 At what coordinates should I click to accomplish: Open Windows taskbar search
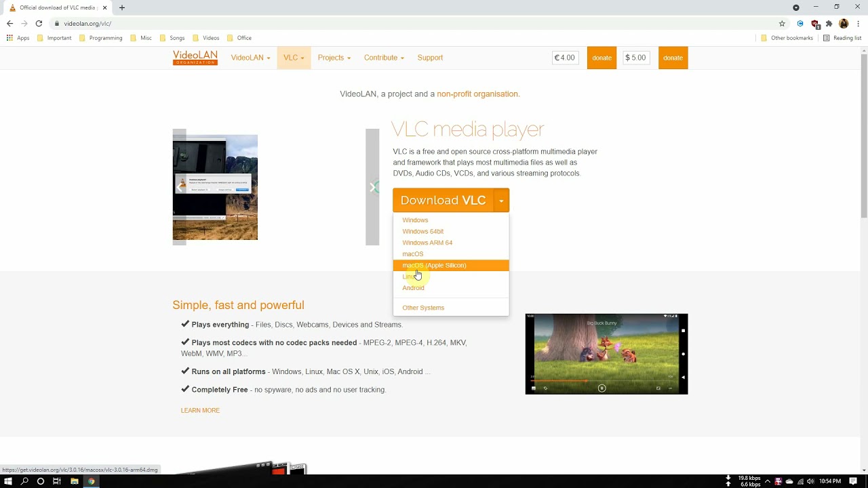(x=24, y=481)
